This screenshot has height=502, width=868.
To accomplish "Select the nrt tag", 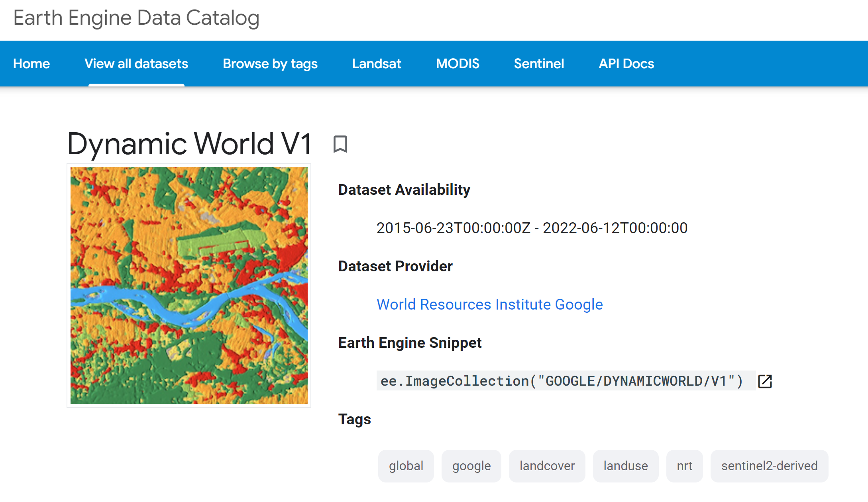I will pos(684,466).
